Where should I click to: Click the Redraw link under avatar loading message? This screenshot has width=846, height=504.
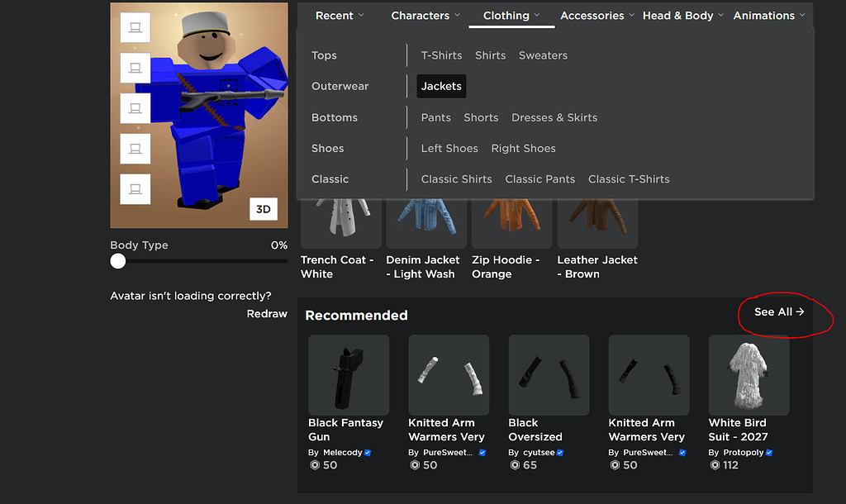coord(267,313)
